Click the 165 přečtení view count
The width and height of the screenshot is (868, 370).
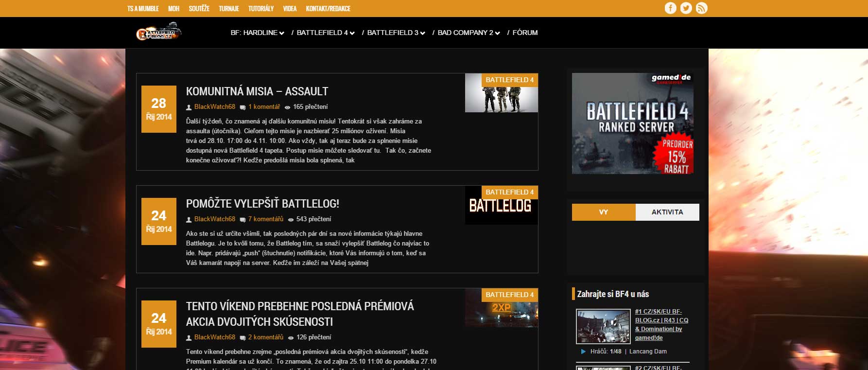310,107
